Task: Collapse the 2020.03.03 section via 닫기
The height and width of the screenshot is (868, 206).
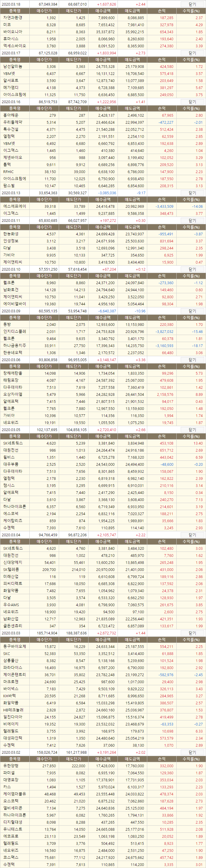Action: 192,633
